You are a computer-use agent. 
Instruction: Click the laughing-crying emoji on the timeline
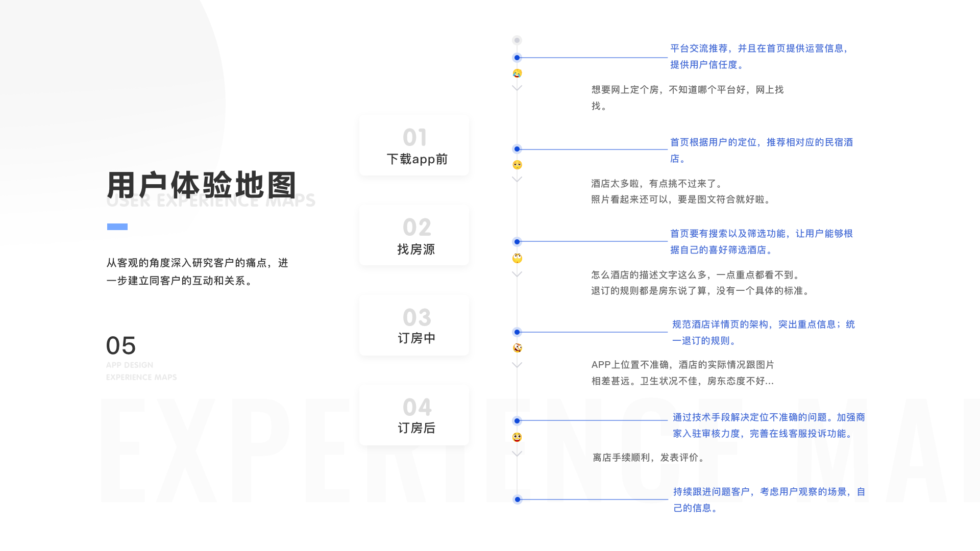pyautogui.click(x=517, y=73)
